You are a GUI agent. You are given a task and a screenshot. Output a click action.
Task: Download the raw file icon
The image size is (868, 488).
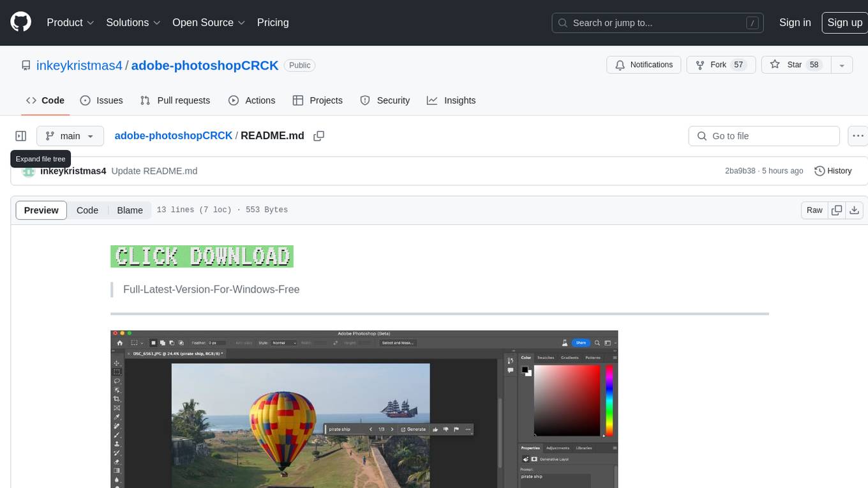[855, 210]
